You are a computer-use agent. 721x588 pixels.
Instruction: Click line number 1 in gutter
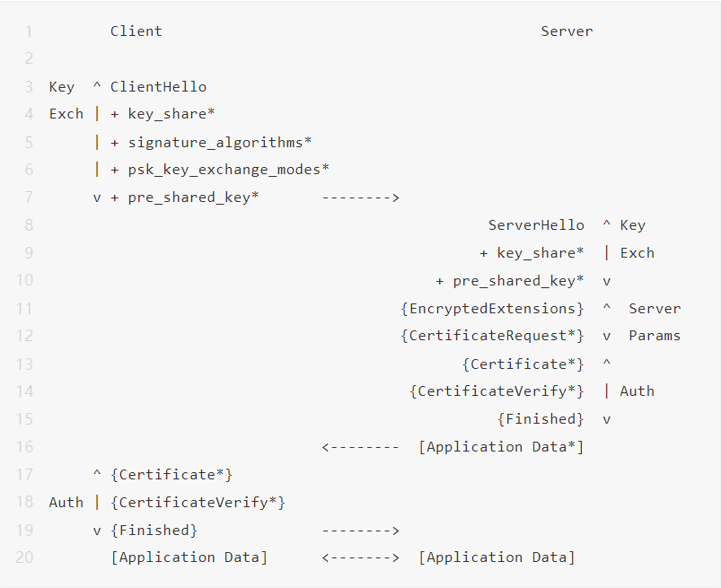pos(29,31)
